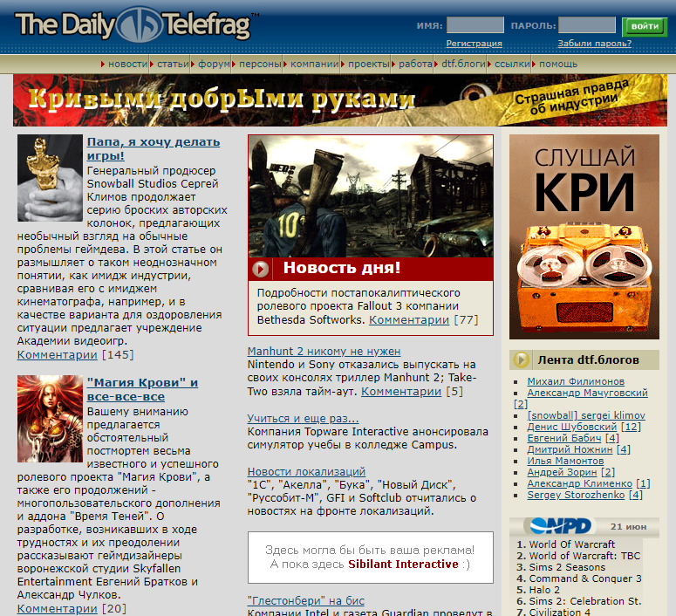Focus the Имя login field

(x=475, y=25)
